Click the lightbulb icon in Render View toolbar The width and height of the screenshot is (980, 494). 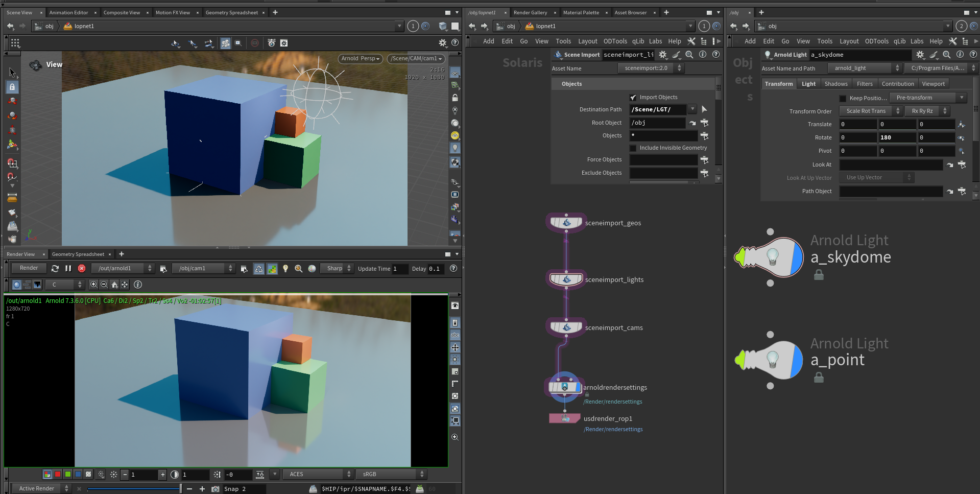point(285,268)
